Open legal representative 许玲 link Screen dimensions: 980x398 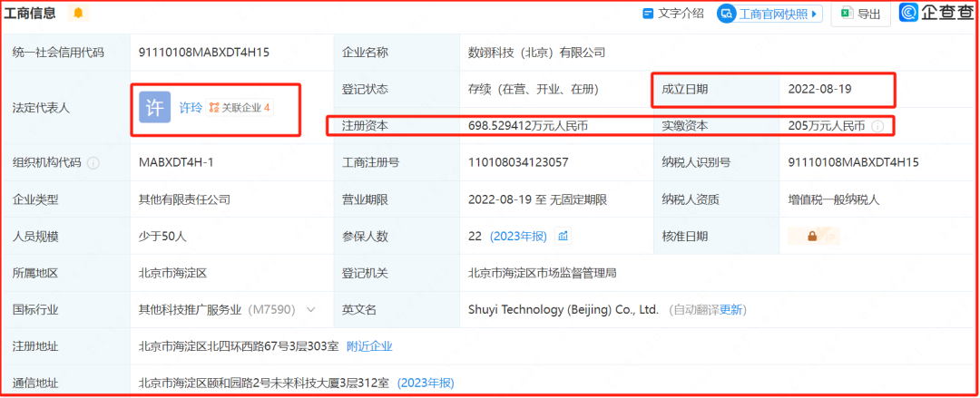point(191,108)
